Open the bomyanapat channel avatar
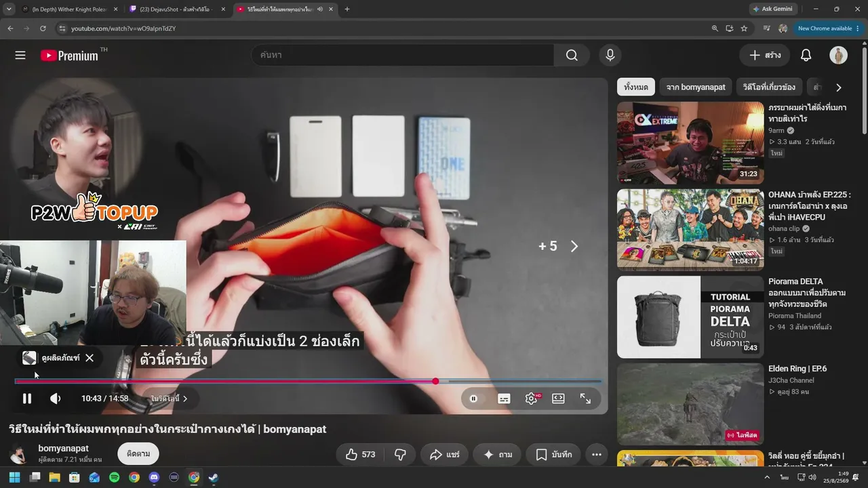The image size is (868, 488). [19, 453]
